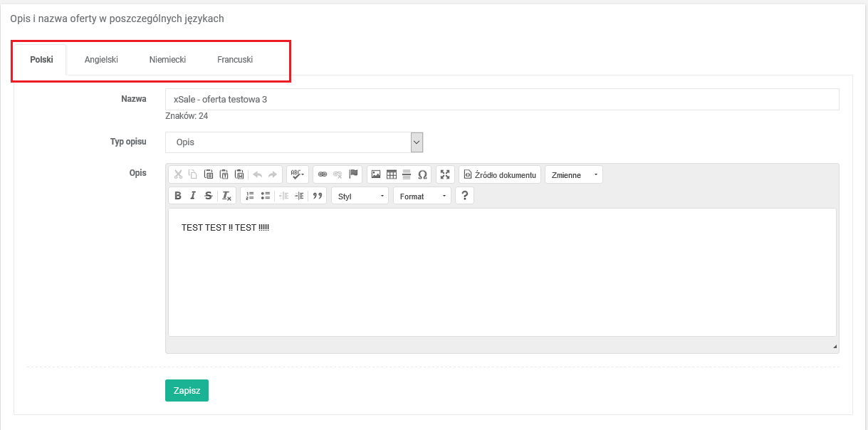Insert a special character (Omega icon)
The width and height of the screenshot is (868, 430).
tap(422, 174)
